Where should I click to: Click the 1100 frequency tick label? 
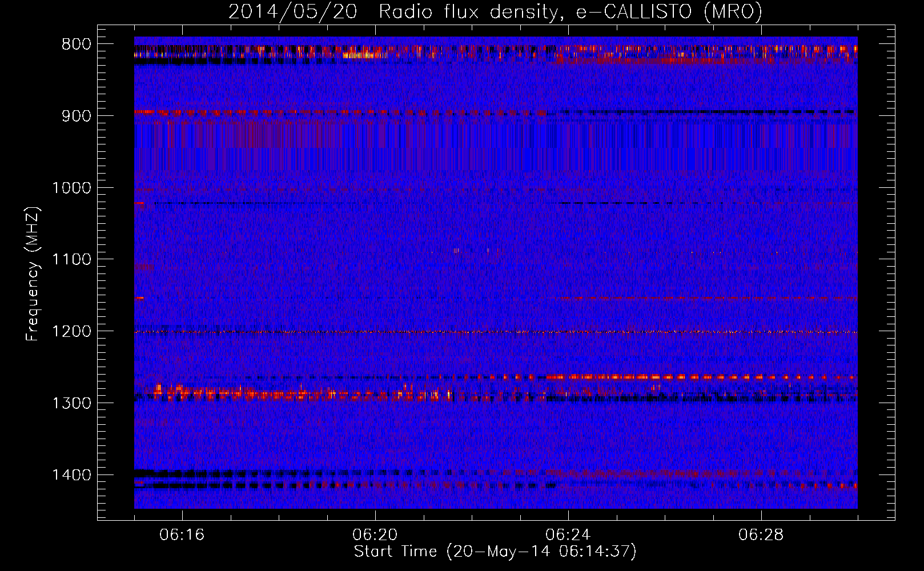[x=71, y=260]
